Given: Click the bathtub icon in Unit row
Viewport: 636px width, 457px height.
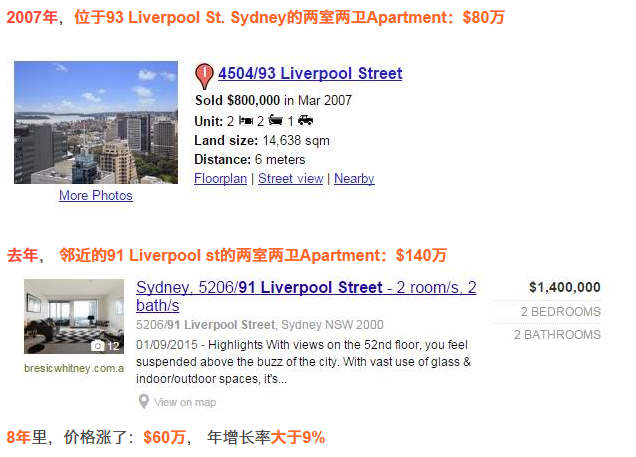Looking at the screenshot, I should coord(276,120).
